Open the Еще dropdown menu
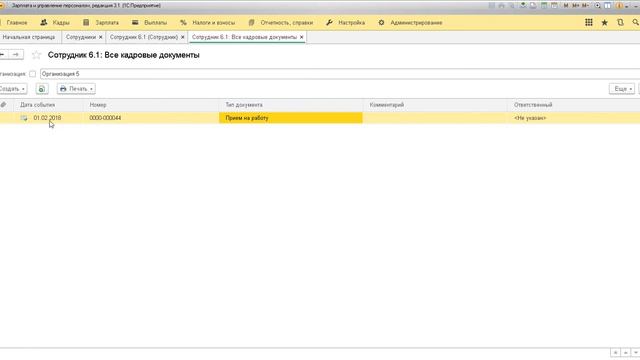This screenshot has height=360, width=640. tap(622, 89)
